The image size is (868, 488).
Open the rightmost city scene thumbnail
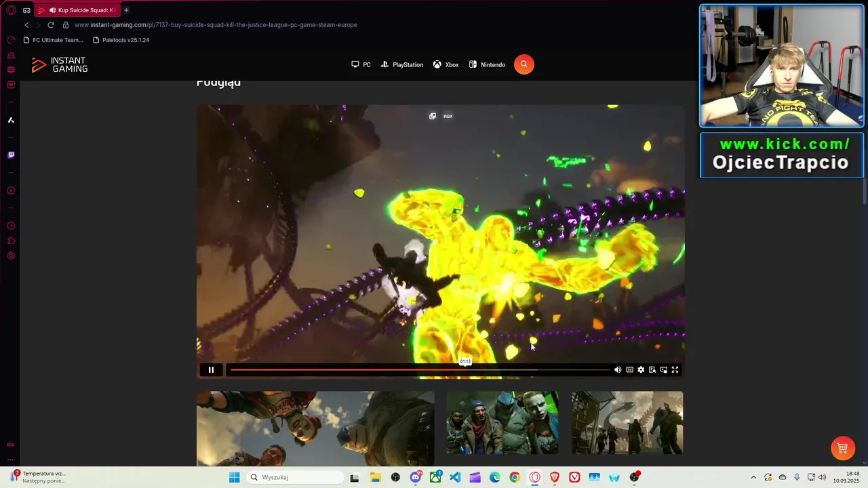pyautogui.click(x=627, y=422)
